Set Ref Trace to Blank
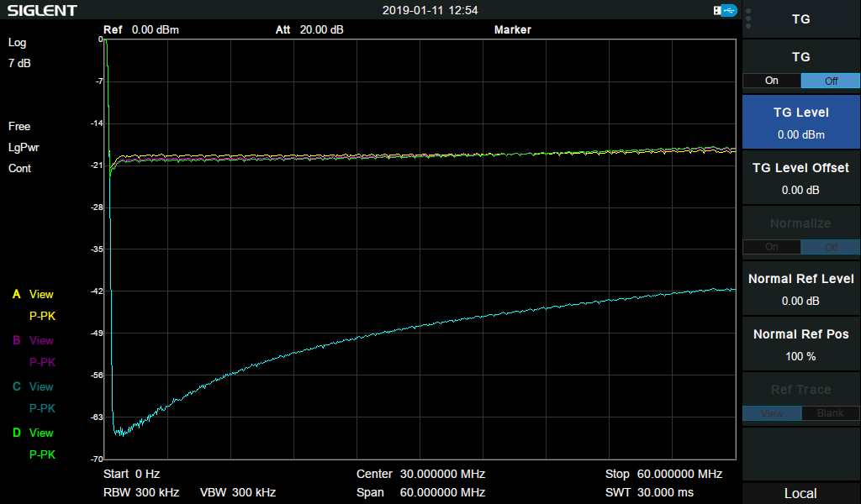The width and height of the screenshot is (861, 504). [x=830, y=413]
